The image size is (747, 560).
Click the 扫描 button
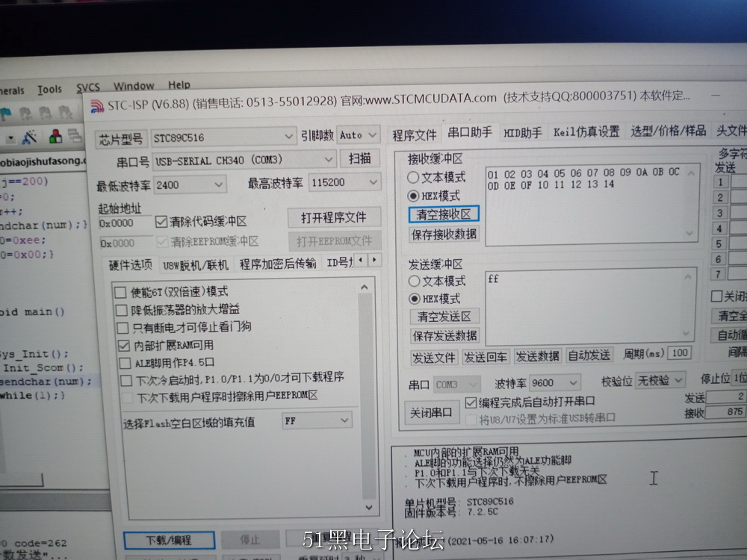(x=360, y=158)
